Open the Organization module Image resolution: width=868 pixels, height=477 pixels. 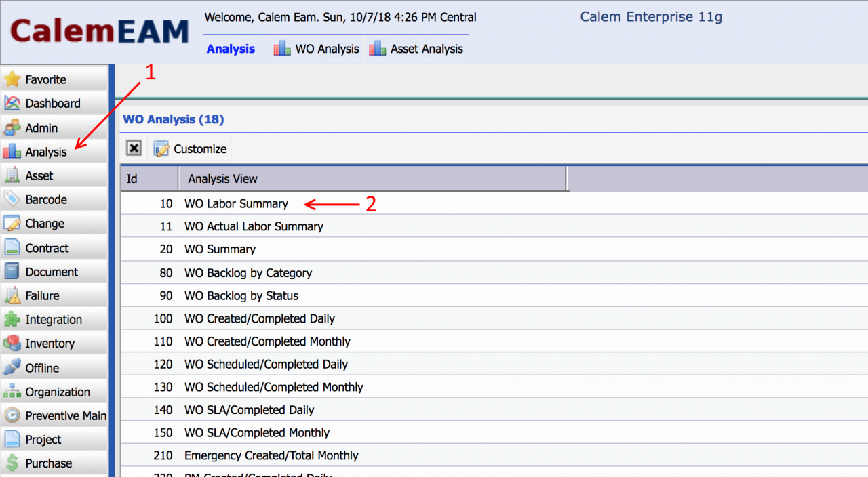(x=54, y=392)
